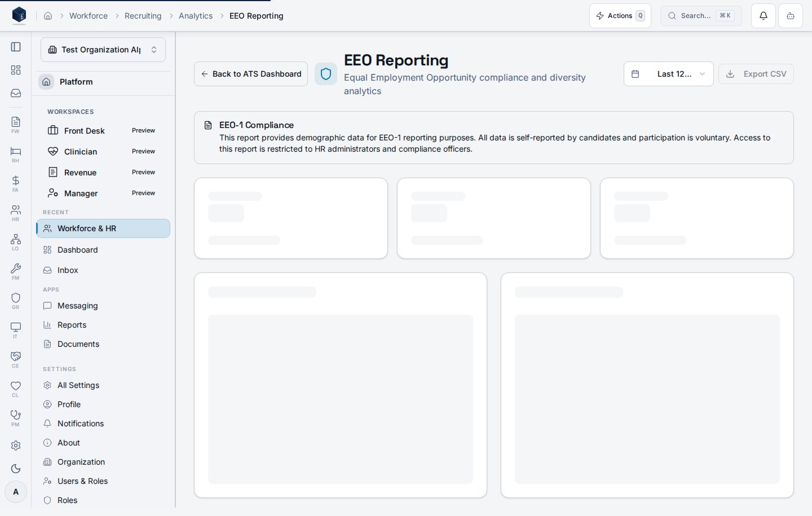The width and height of the screenshot is (812, 516).
Task: Open Dashboard in sidebar
Action: [103, 250]
